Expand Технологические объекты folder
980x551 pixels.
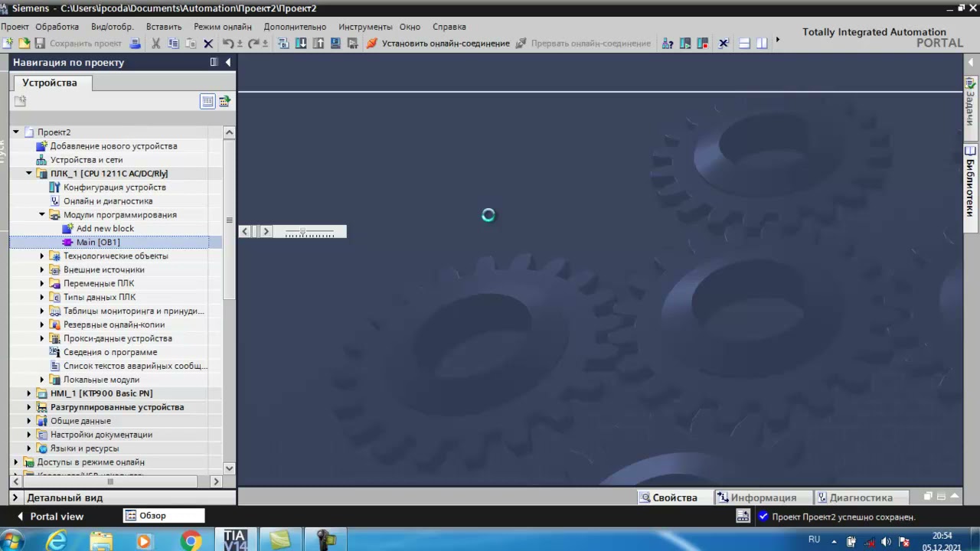click(42, 256)
